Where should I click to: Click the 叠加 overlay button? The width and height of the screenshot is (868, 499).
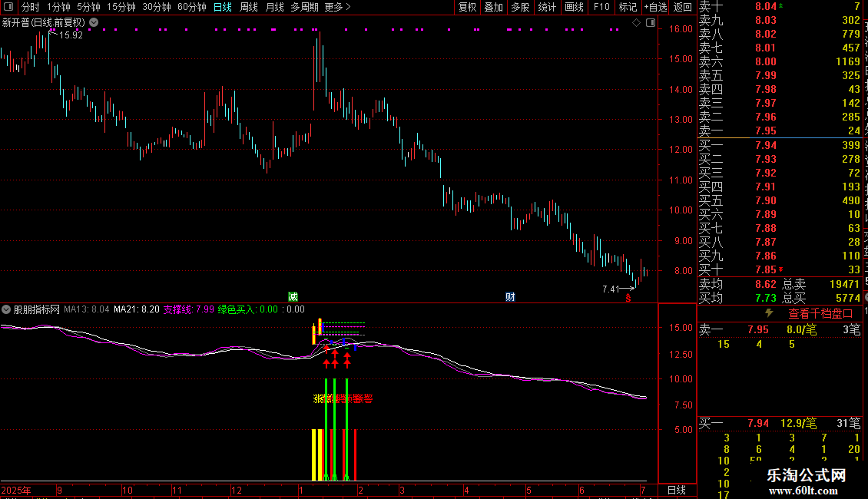click(494, 7)
